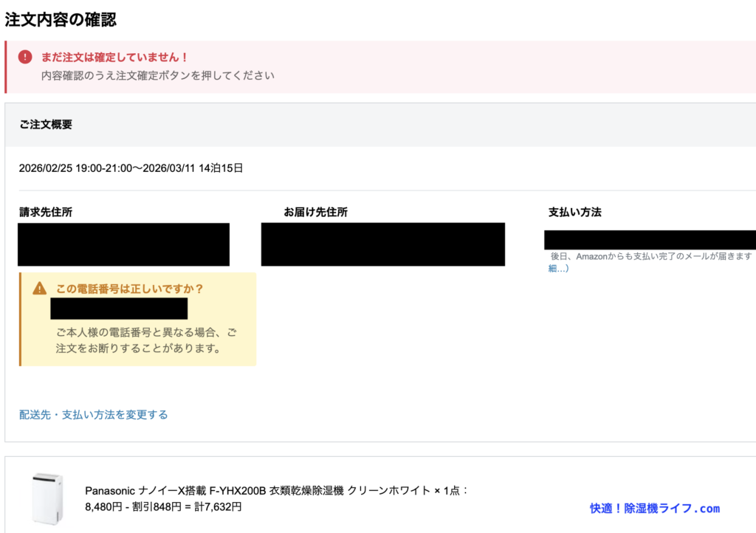Click the まだ注文は確定していません！ alert title

coord(115,57)
